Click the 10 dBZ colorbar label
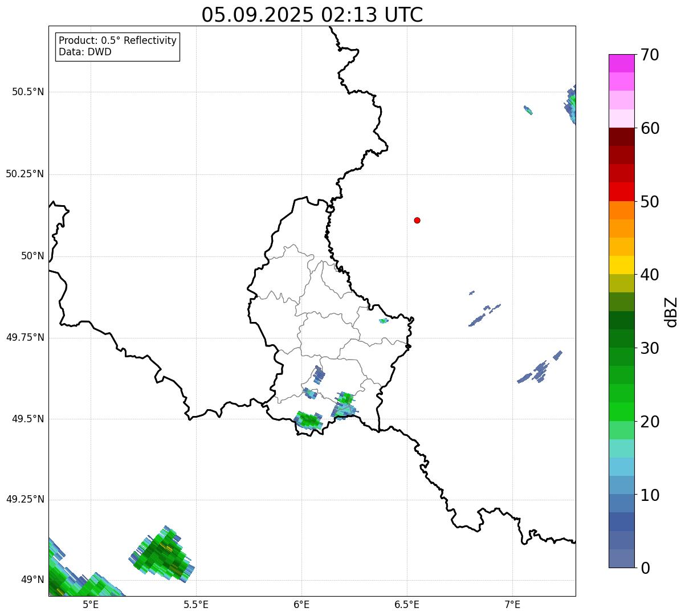The width and height of the screenshot is (685, 616). [x=650, y=496]
